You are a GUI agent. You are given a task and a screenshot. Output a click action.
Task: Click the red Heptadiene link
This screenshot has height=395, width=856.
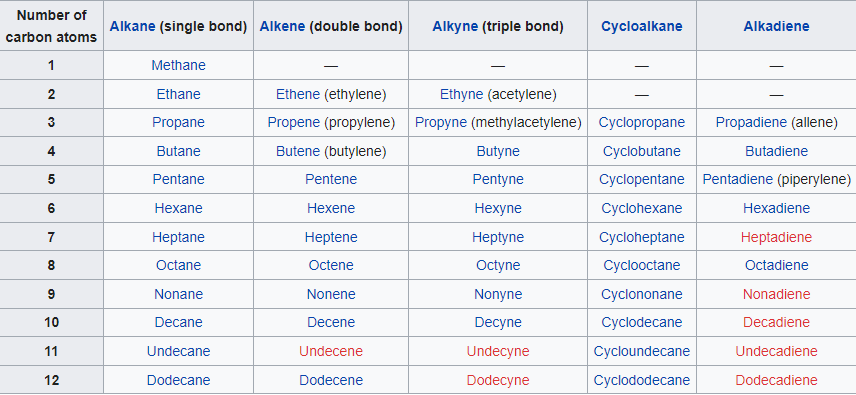(776, 237)
